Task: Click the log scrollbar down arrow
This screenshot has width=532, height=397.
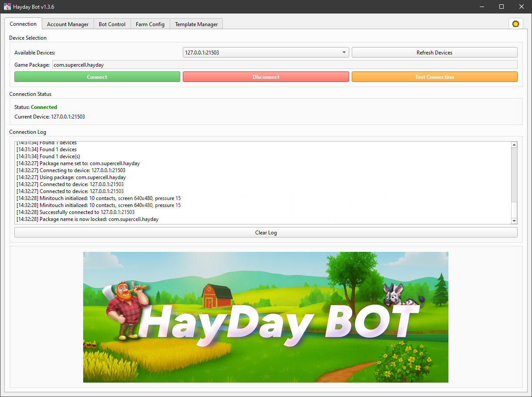Action: pyautogui.click(x=514, y=221)
